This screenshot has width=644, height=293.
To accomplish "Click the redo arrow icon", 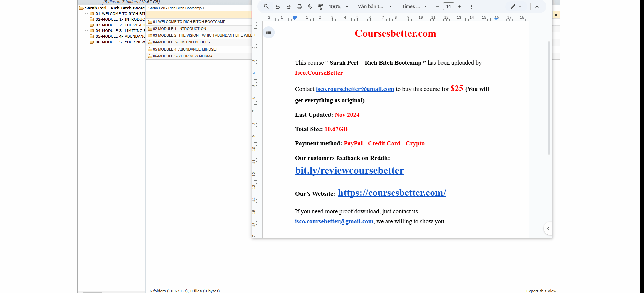I will click(x=289, y=7).
